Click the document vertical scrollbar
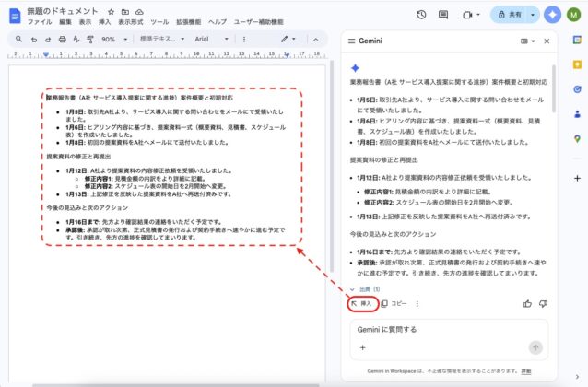 (332, 166)
